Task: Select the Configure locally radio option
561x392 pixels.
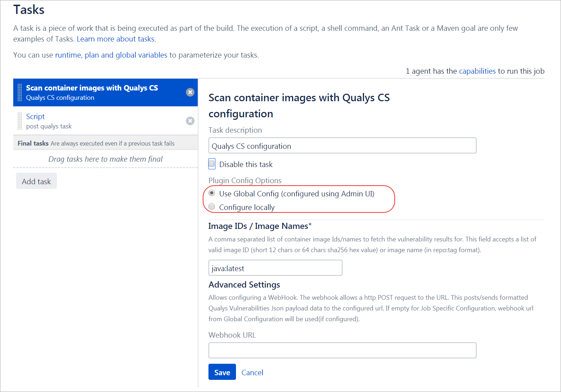Action: [x=212, y=207]
